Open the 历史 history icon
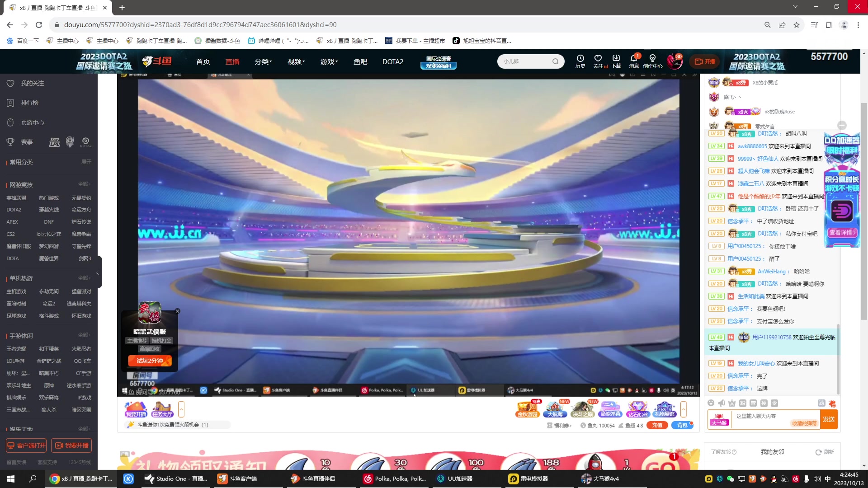The image size is (868, 488). click(x=580, y=61)
